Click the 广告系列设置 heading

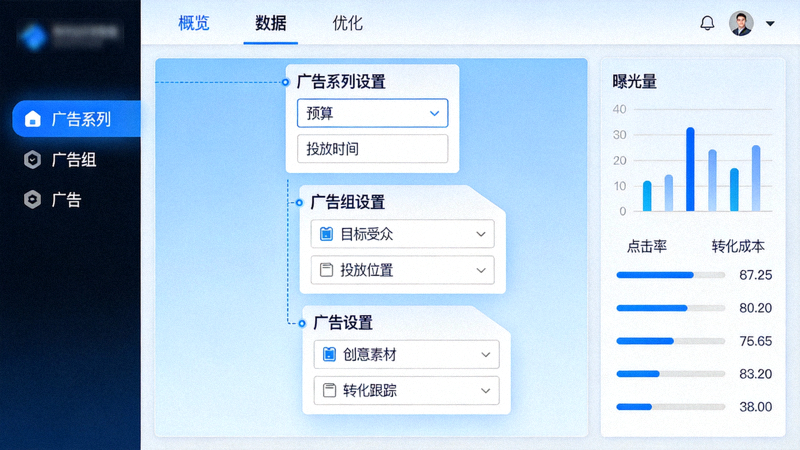[341, 82]
